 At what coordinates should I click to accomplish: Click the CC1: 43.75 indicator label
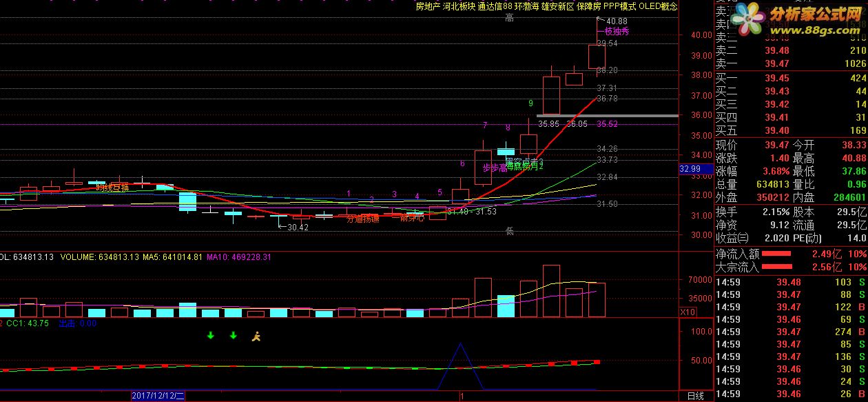coord(28,323)
